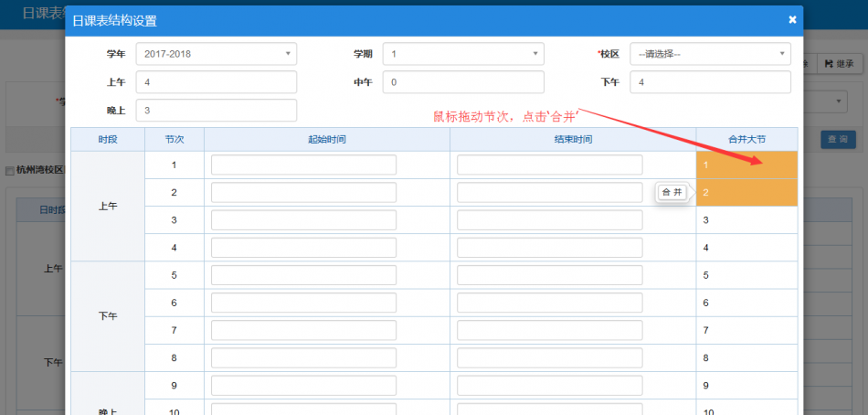
Task: Click end time field for period 2
Action: pyautogui.click(x=549, y=193)
